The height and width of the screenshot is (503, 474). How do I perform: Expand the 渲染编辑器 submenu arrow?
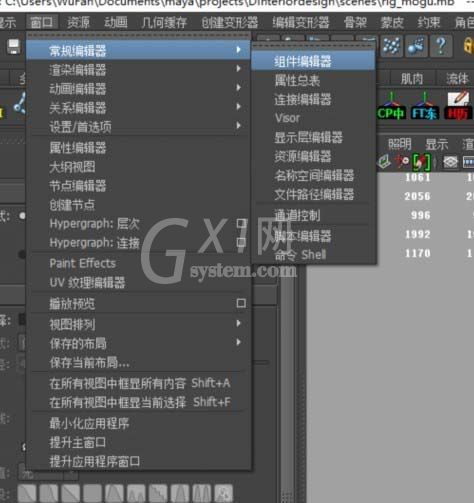tap(239, 68)
